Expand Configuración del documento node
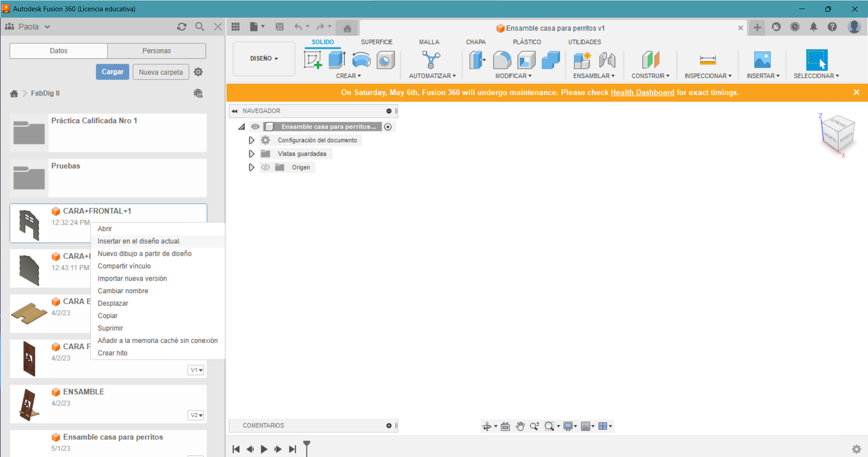 coord(251,140)
